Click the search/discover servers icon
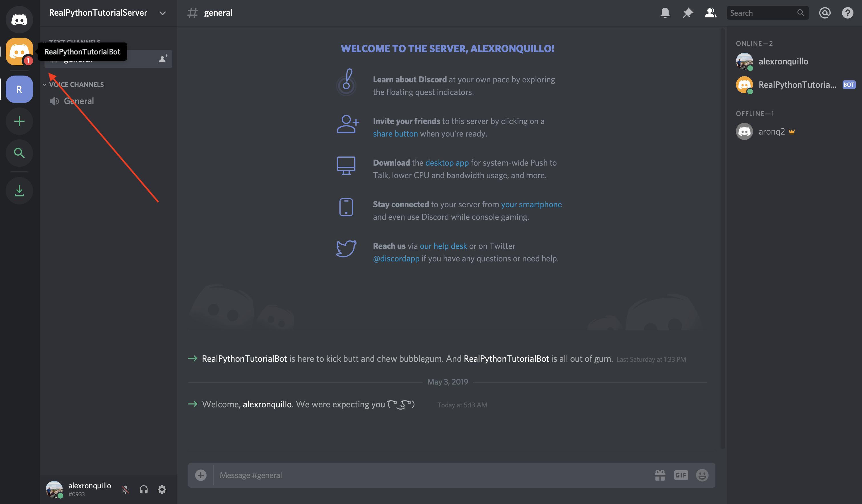 (19, 152)
